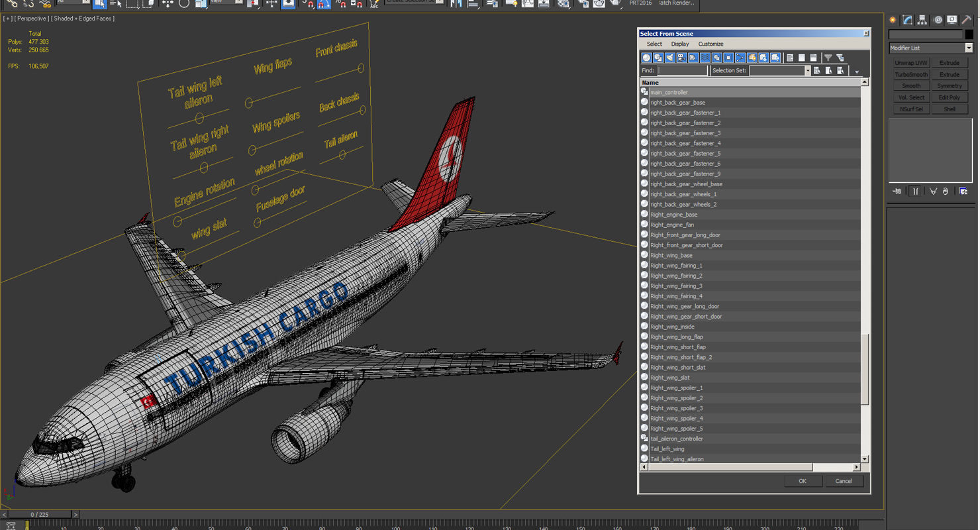The image size is (980, 530).
Task: Click second selection set icon beside dropdown
Action: point(829,70)
